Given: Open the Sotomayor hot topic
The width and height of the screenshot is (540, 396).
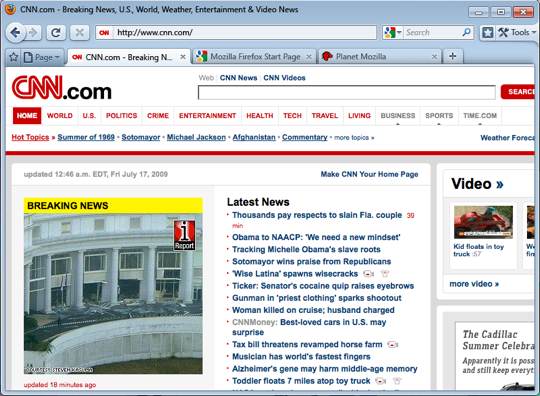Looking at the screenshot, I should coord(141,137).
